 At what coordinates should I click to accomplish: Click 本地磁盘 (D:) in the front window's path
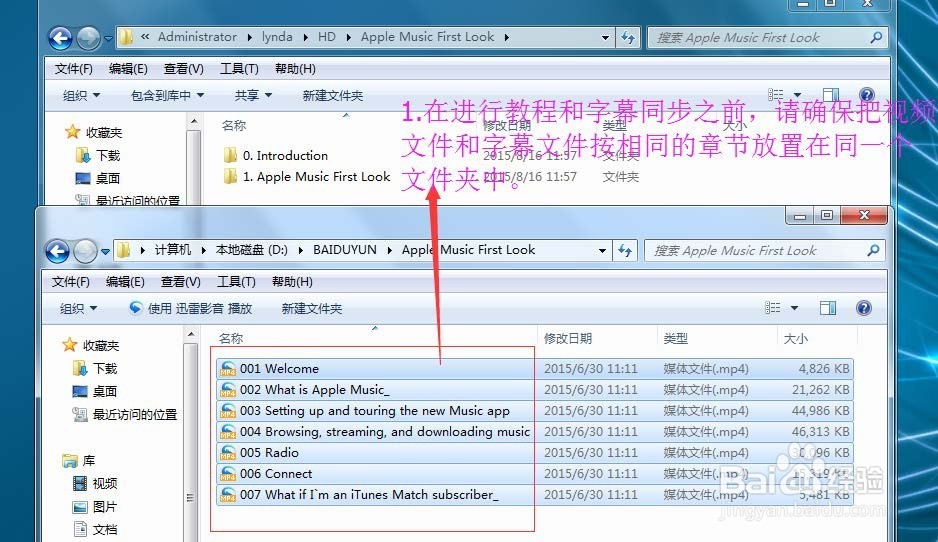click(251, 250)
